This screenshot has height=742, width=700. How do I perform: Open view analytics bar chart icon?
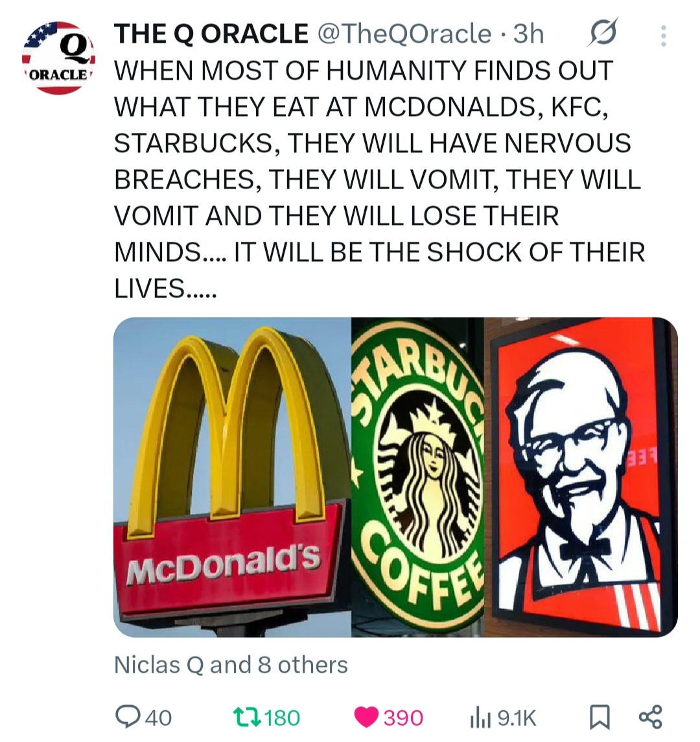click(478, 717)
